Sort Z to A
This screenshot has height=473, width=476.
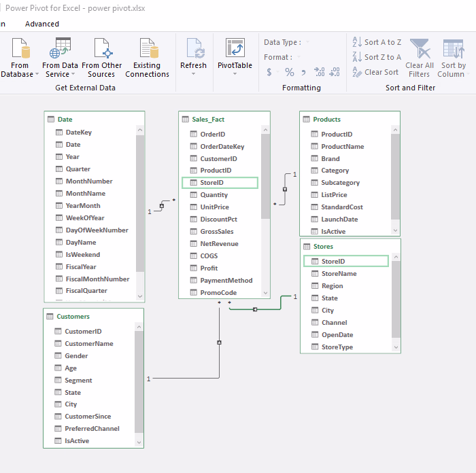tap(377, 57)
